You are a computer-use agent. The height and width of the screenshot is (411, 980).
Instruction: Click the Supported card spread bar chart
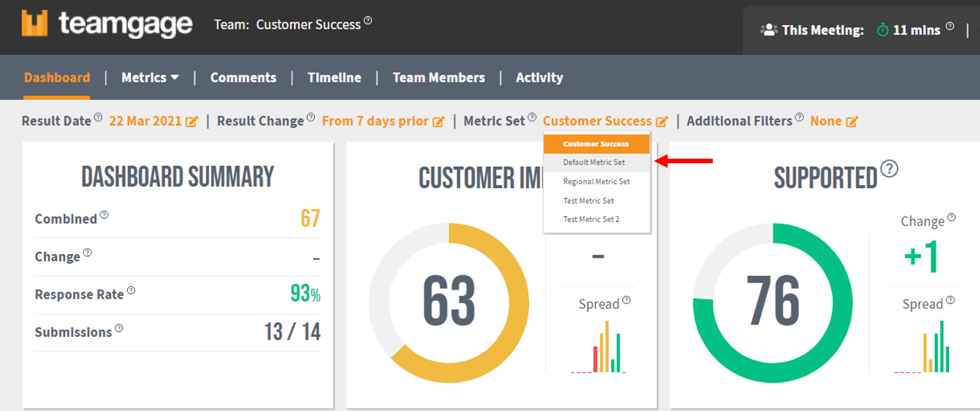pos(922,346)
